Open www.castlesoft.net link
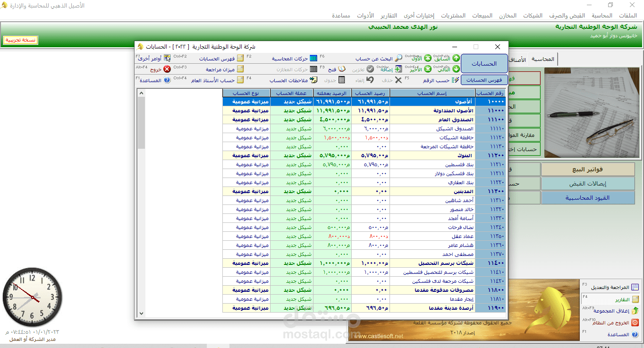 tap(379, 336)
